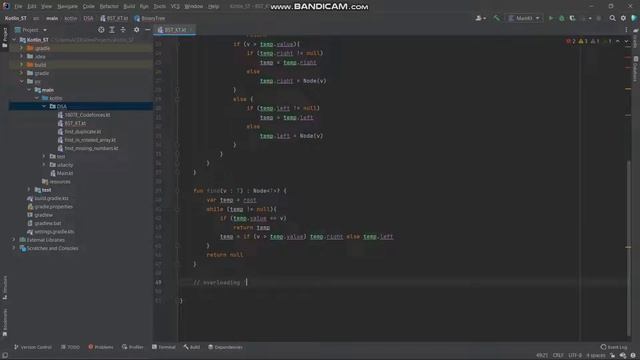
Task: Collapse the main folder node
Action: 29,90
